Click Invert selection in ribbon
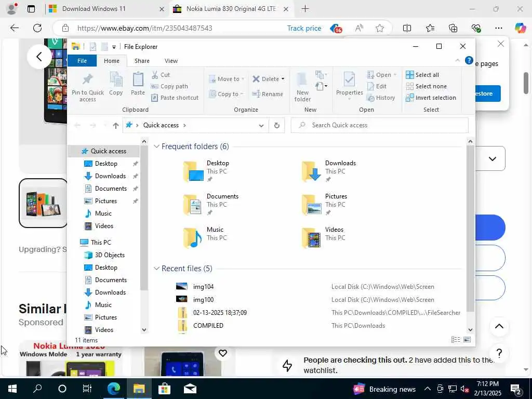The image size is (532, 399). pyautogui.click(x=431, y=98)
